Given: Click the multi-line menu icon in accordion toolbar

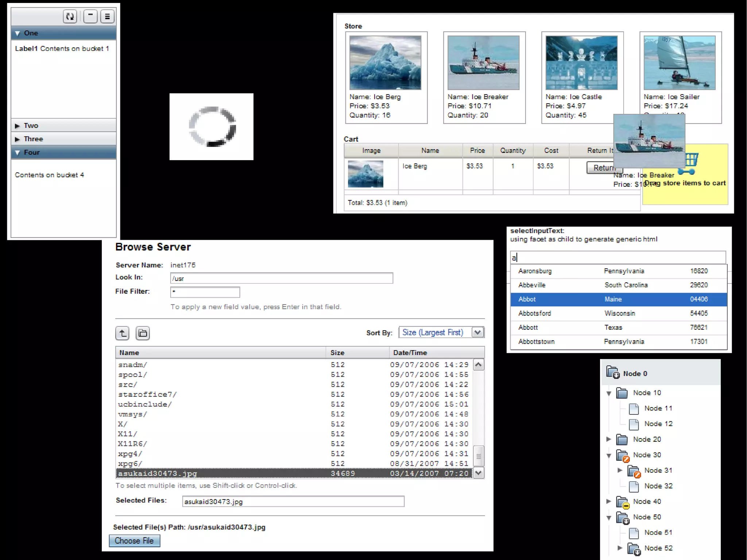Looking at the screenshot, I should (x=107, y=16).
